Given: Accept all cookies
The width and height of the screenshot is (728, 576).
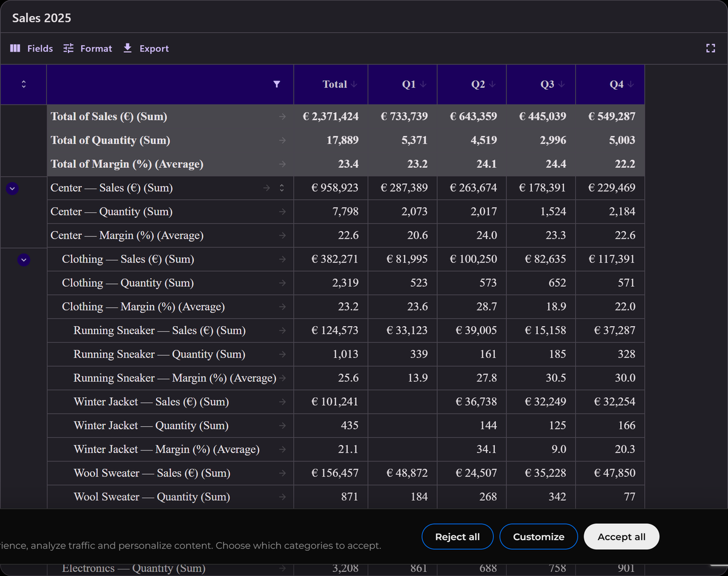Looking at the screenshot, I should 621,537.
